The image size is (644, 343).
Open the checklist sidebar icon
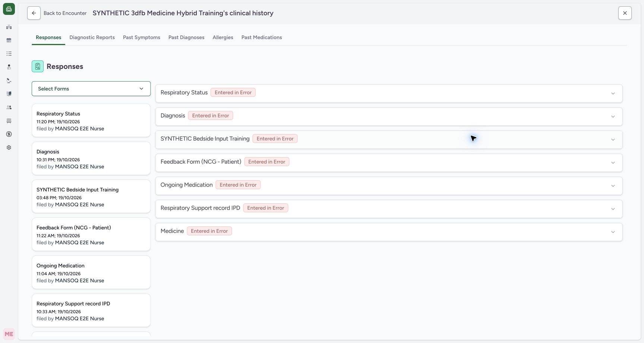coord(9,54)
